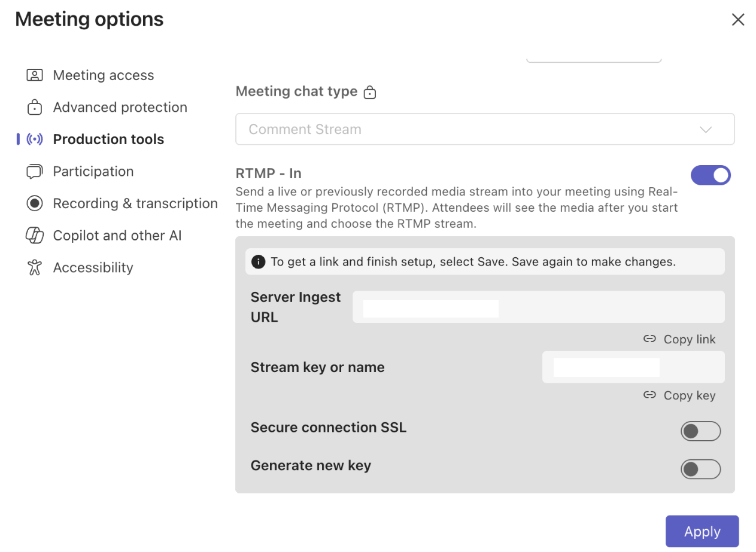Click the Production tools broadcast icon

[35, 139]
